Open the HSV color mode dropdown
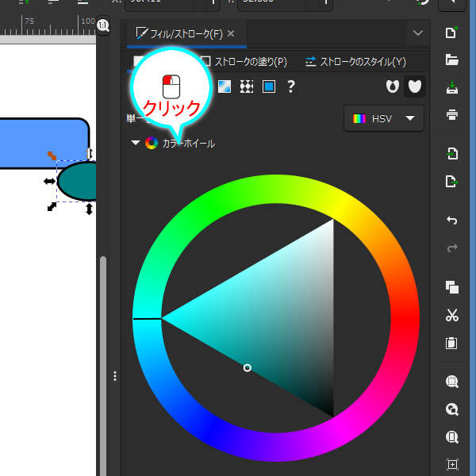 coord(384,118)
